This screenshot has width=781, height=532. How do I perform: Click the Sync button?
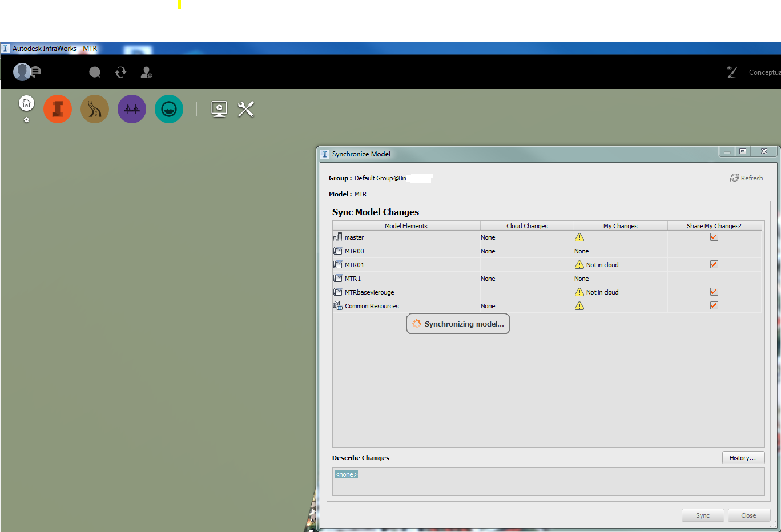[x=703, y=515]
